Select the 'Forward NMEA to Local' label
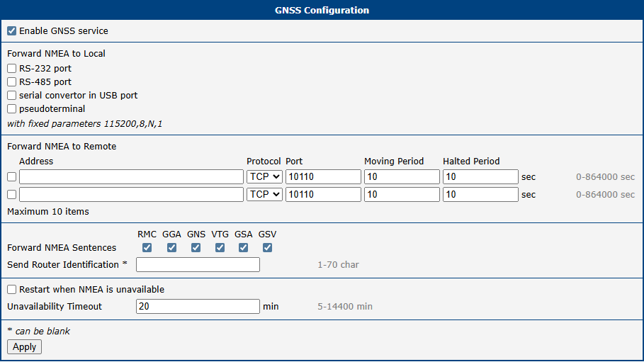Image resolution: width=644 pixels, height=362 pixels. tap(56, 53)
